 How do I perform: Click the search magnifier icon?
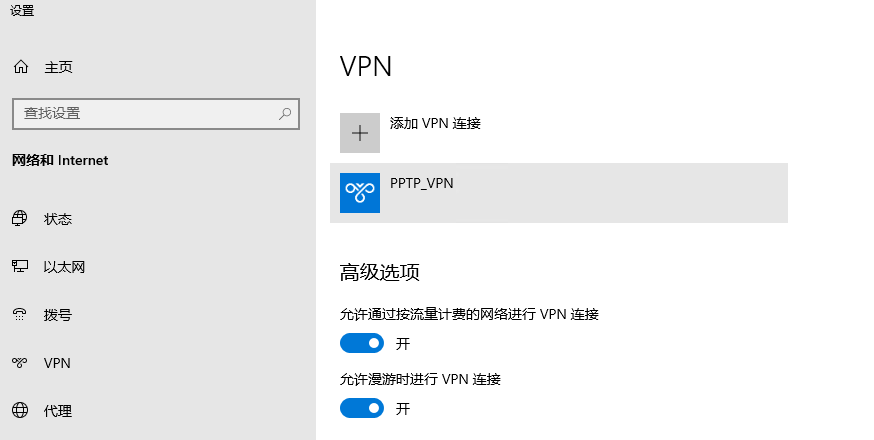tap(285, 113)
